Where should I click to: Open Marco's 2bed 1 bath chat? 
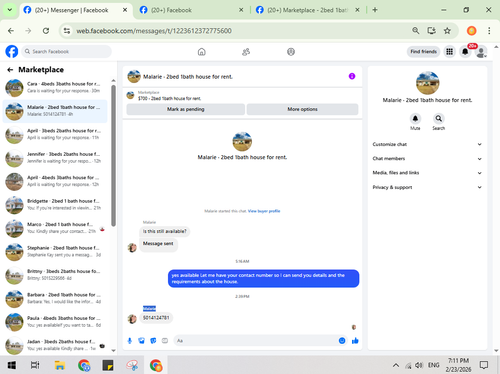click(x=55, y=228)
